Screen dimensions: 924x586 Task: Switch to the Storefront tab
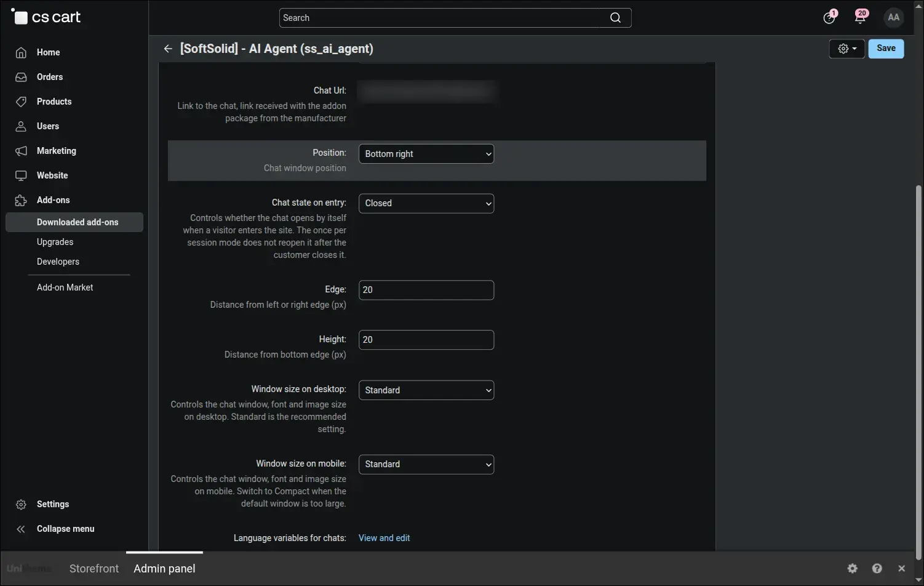click(94, 569)
